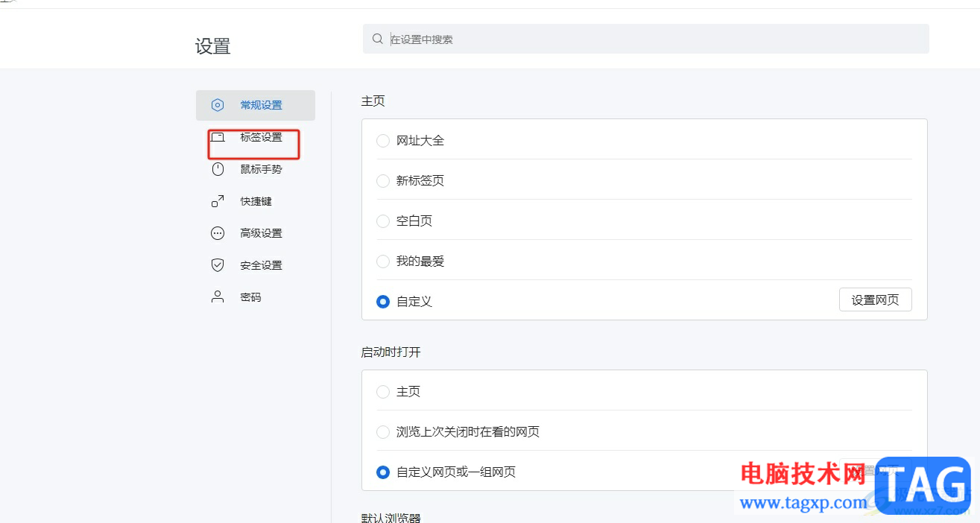This screenshot has width=980, height=523.
Task: Select 我的最爱 homepage option
Action: pyautogui.click(x=382, y=261)
